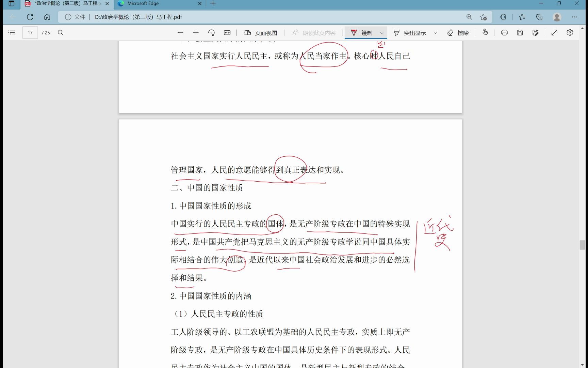Screen dimensions: 588x368
Task: Open a new browser tab
Action: click(x=213, y=3)
